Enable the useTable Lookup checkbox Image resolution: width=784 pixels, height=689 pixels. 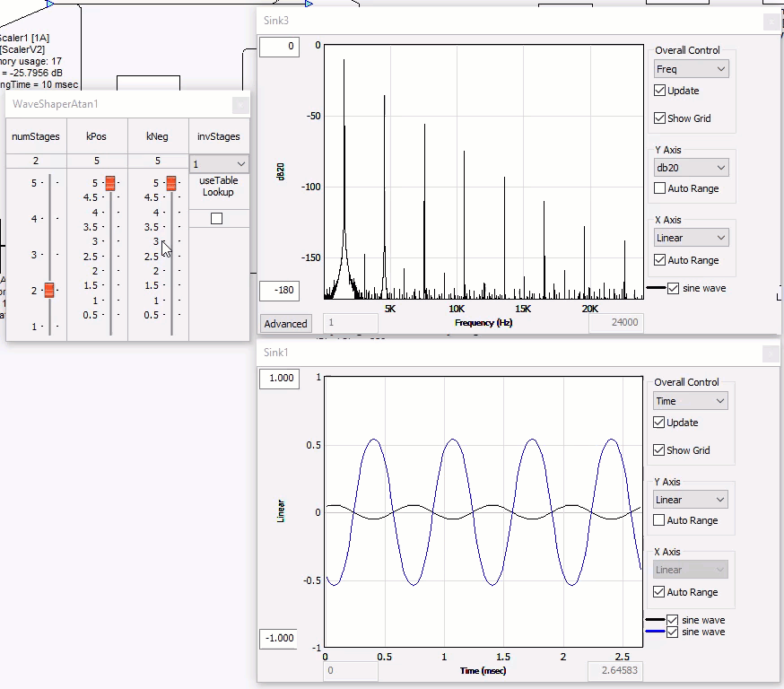pos(216,219)
